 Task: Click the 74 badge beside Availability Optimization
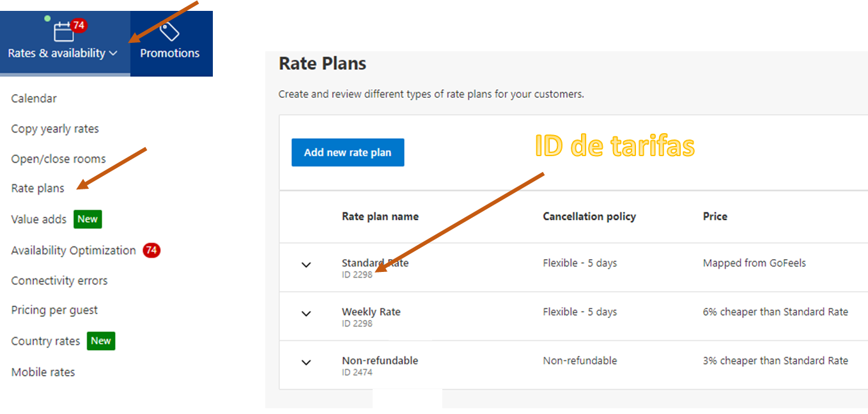(x=151, y=250)
